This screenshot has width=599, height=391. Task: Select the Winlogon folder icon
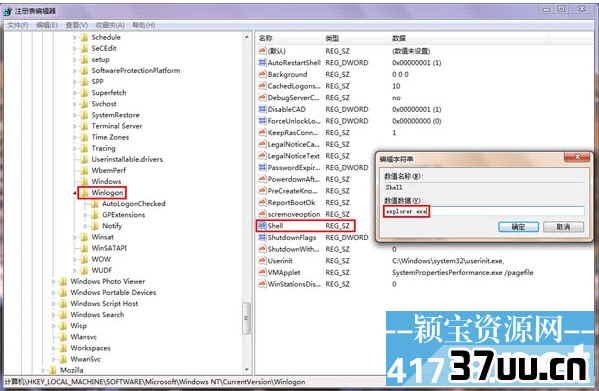(x=84, y=192)
